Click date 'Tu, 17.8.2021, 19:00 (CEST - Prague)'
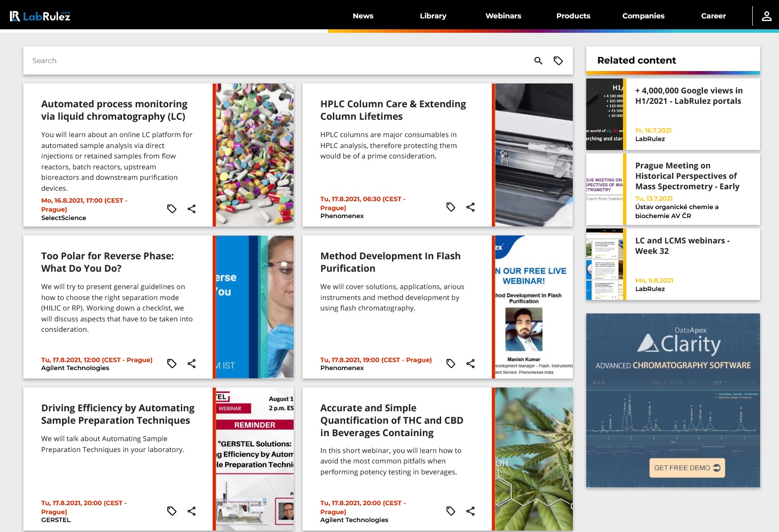 tap(376, 360)
